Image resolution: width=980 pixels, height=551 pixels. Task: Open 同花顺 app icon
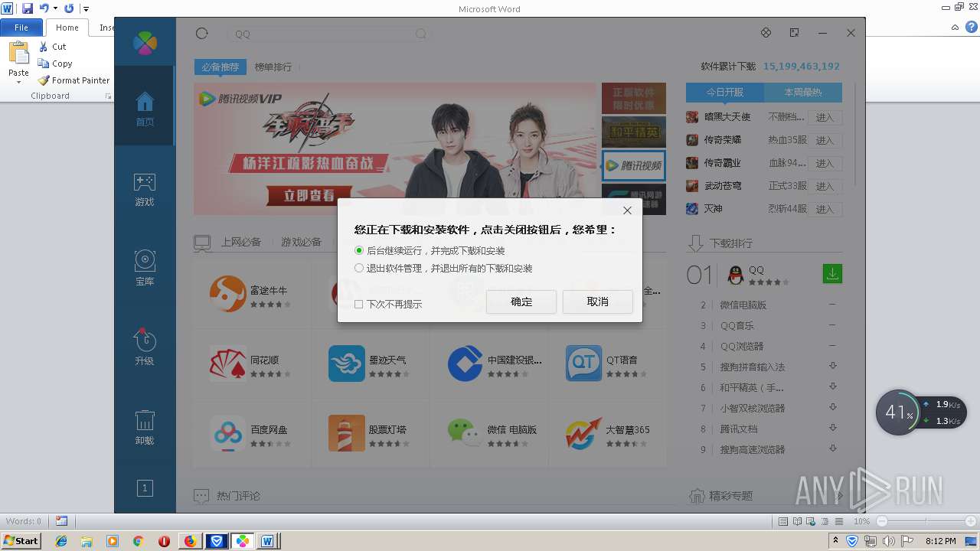[x=227, y=364]
